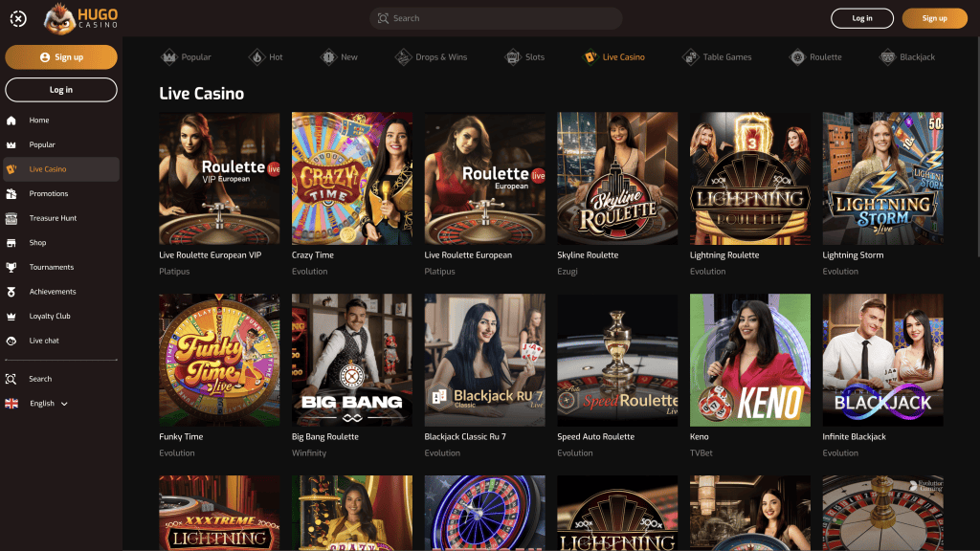
Task: Click the UK flag language icon
Action: (11, 404)
